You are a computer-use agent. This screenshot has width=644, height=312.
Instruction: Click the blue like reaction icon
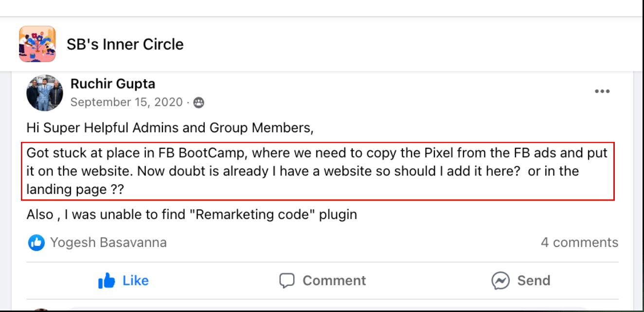coord(36,243)
